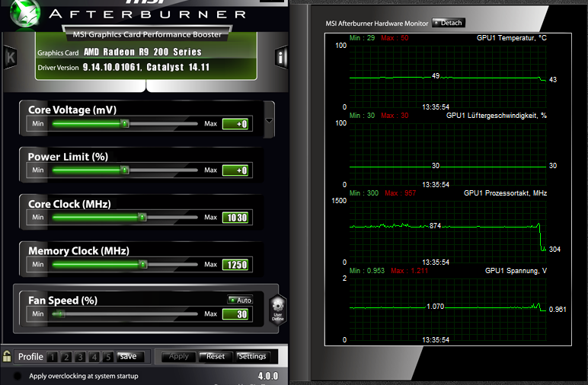Screen dimensions: 588x385
Task: Select profile slot 2
Action: click(x=66, y=357)
